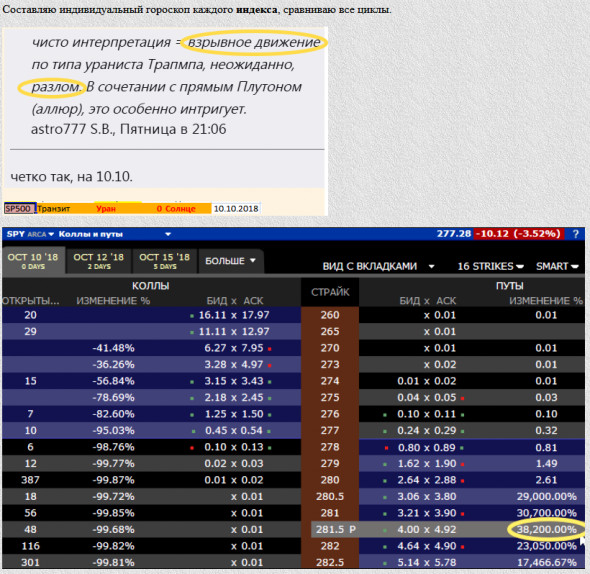Click the ОТКРЫТЫ... column header
590x574 pixels.
(31, 301)
